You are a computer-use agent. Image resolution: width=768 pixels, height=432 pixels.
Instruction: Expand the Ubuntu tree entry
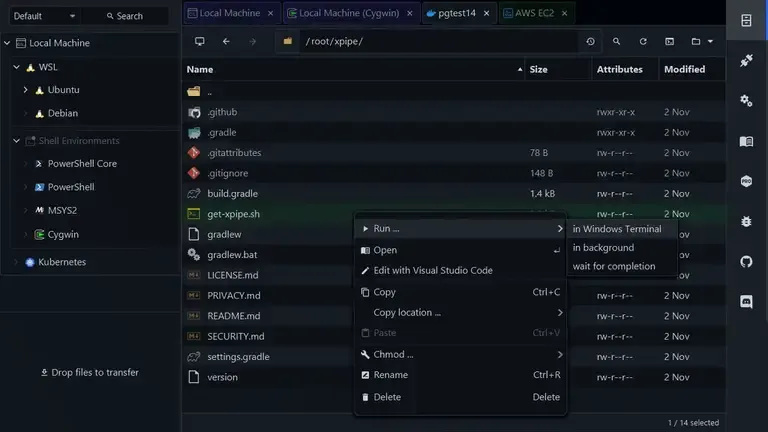pyautogui.click(x=26, y=90)
